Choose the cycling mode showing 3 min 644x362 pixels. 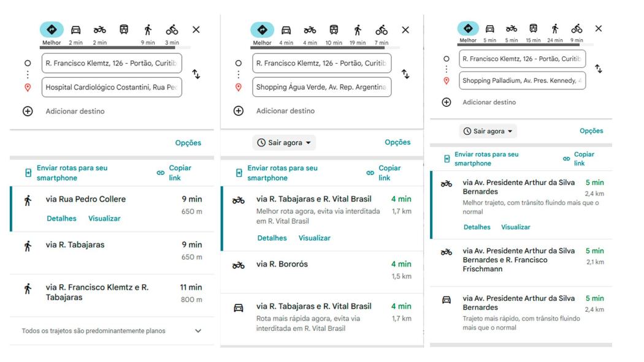pos(172,30)
